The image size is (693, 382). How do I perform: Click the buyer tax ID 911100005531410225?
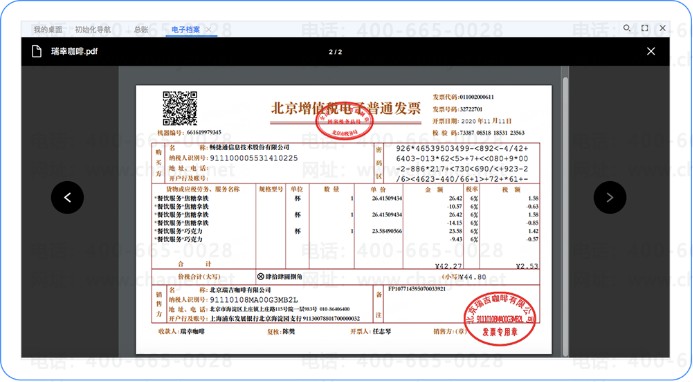254,158
